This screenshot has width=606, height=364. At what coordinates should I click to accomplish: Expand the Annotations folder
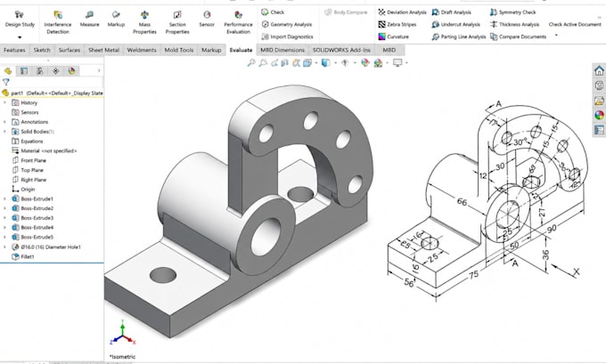pos(4,122)
